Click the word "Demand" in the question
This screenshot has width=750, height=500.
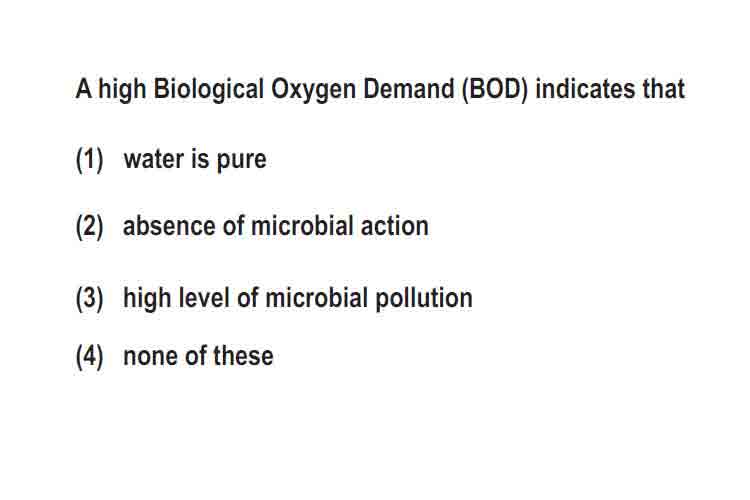(x=408, y=89)
